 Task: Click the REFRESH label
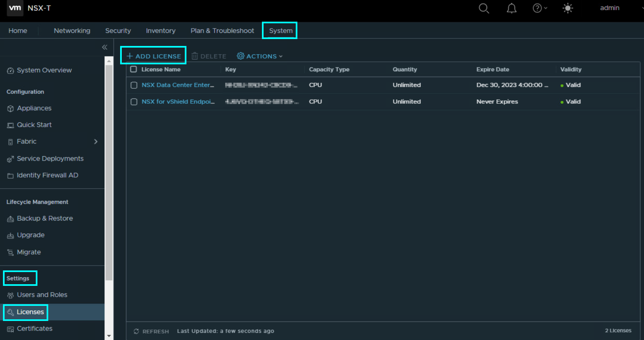[x=156, y=331]
